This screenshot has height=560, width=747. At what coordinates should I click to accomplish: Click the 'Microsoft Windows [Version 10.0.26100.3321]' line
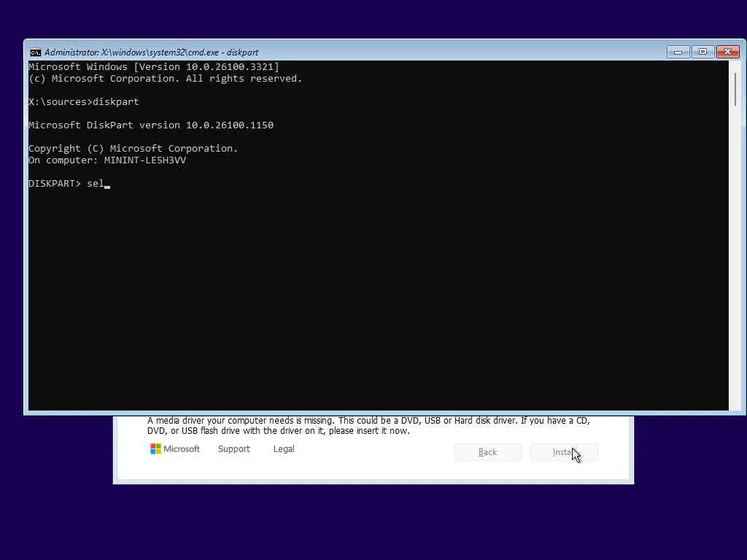pos(154,66)
